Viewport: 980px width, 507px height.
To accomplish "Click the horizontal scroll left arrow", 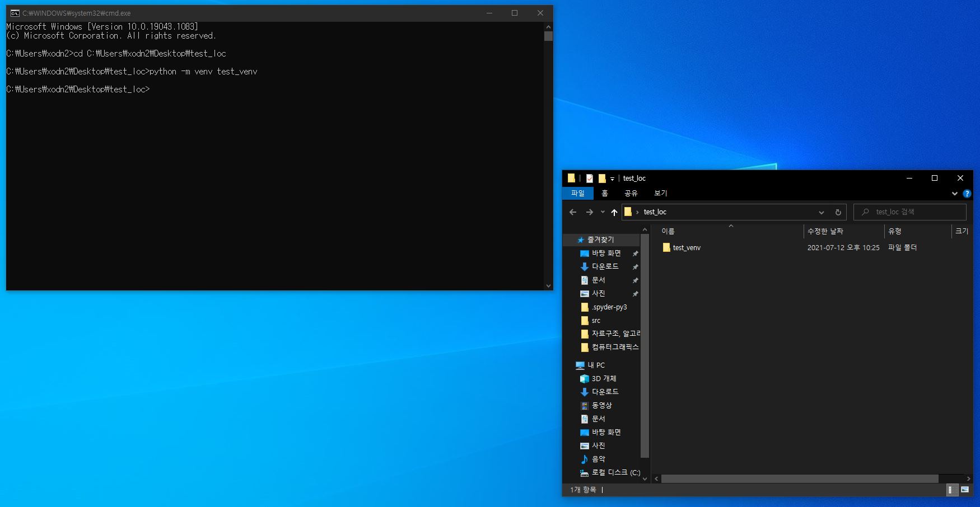I will [657, 478].
